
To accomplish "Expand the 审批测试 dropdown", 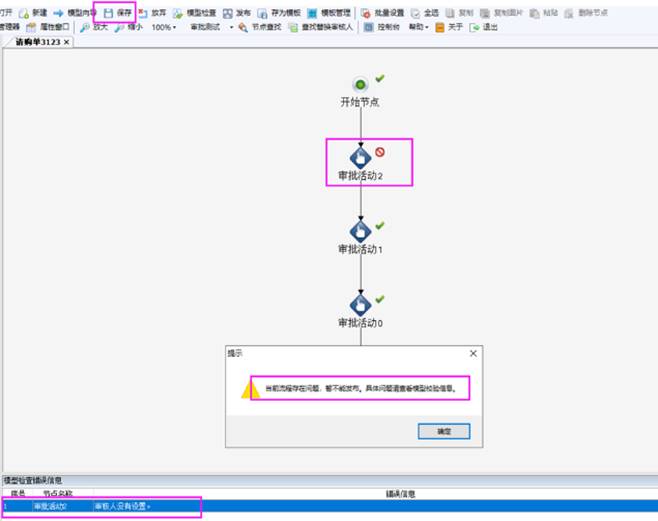I will pos(231,27).
